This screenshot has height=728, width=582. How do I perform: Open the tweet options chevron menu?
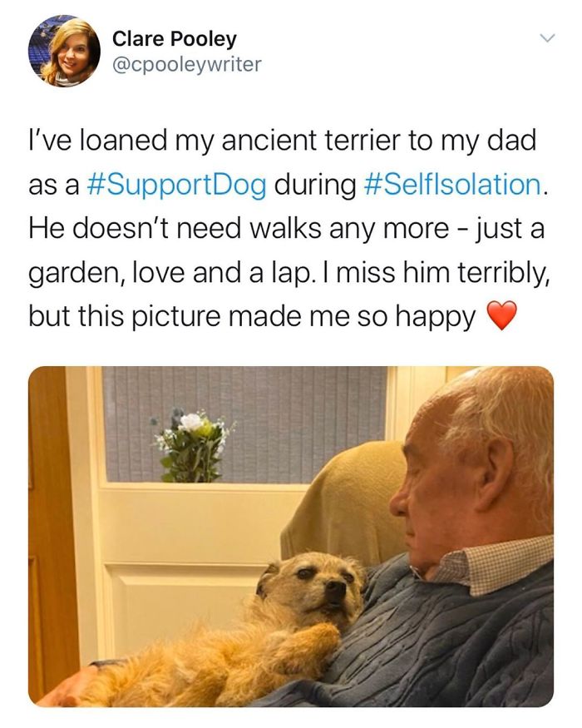(x=545, y=39)
